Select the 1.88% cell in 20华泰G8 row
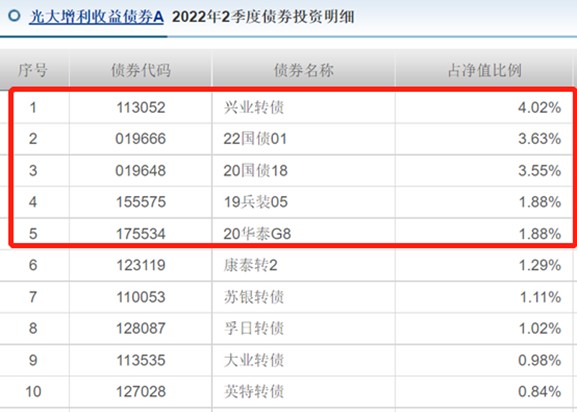 pos(540,234)
